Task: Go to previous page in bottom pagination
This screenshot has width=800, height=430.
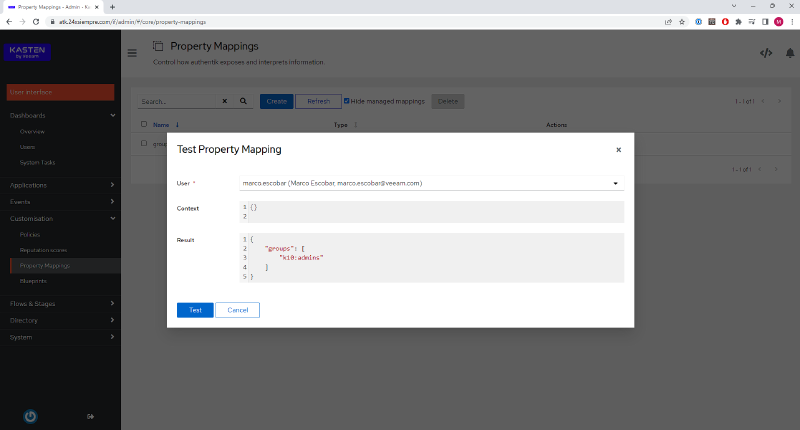Action: point(760,169)
